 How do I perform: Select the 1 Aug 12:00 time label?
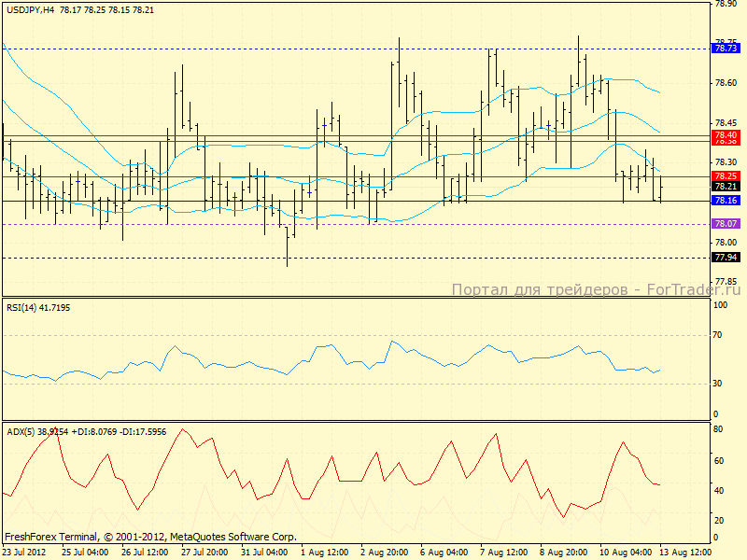(326, 553)
